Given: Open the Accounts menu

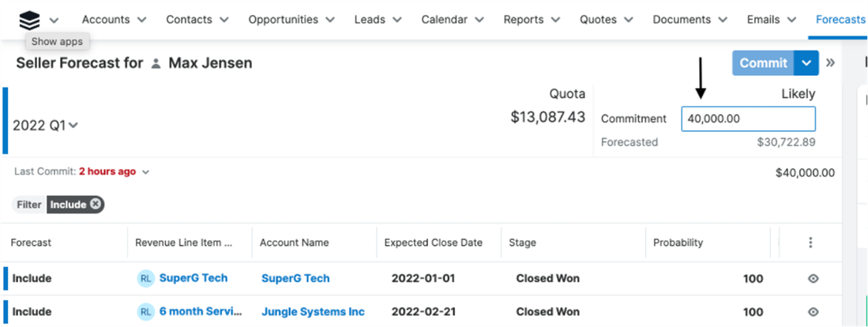Looking at the screenshot, I should (x=114, y=20).
